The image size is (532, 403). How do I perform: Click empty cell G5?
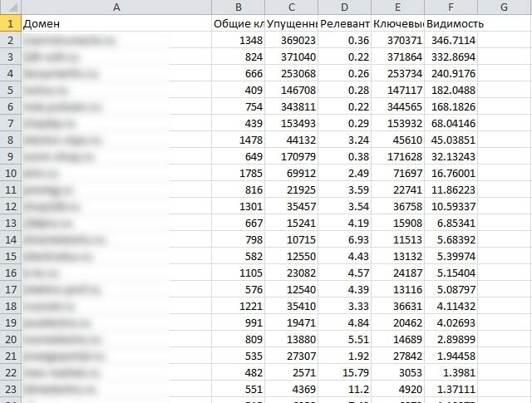505,90
